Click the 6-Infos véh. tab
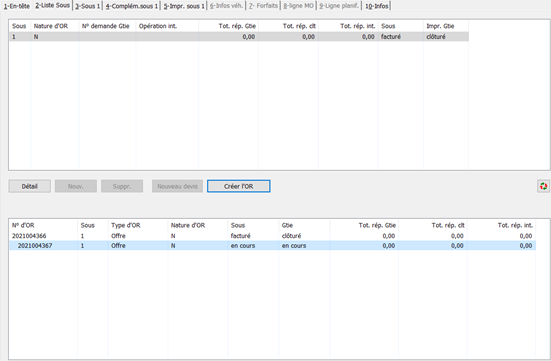 pyautogui.click(x=226, y=6)
